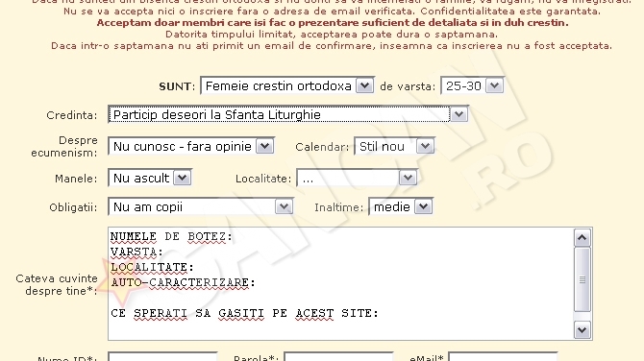
Task: Open the 'de varsta' age range dropdown
Action: (472, 85)
